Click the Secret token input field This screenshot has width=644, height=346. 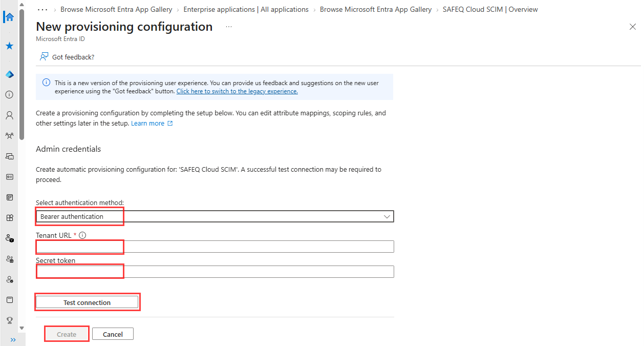tap(215, 271)
